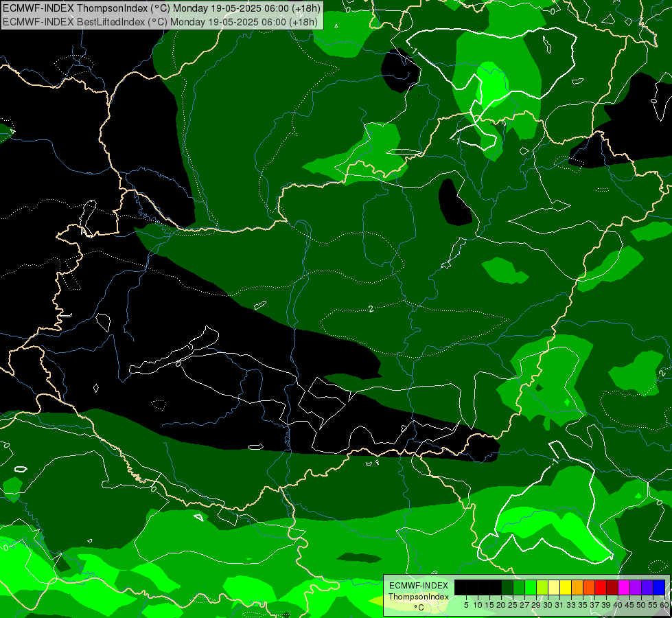Click the legend tick value 50
Screen dimensions: 672x618
640,605
